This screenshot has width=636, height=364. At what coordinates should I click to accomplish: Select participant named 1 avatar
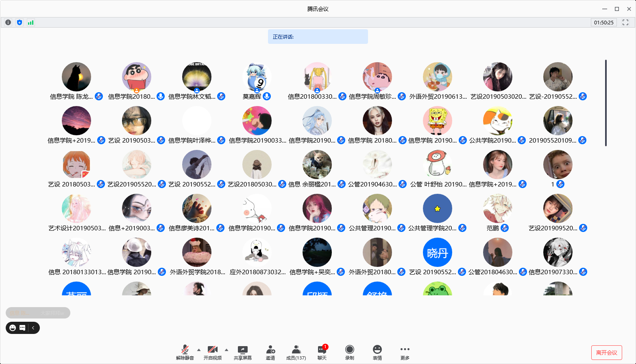[x=558, y=165]
